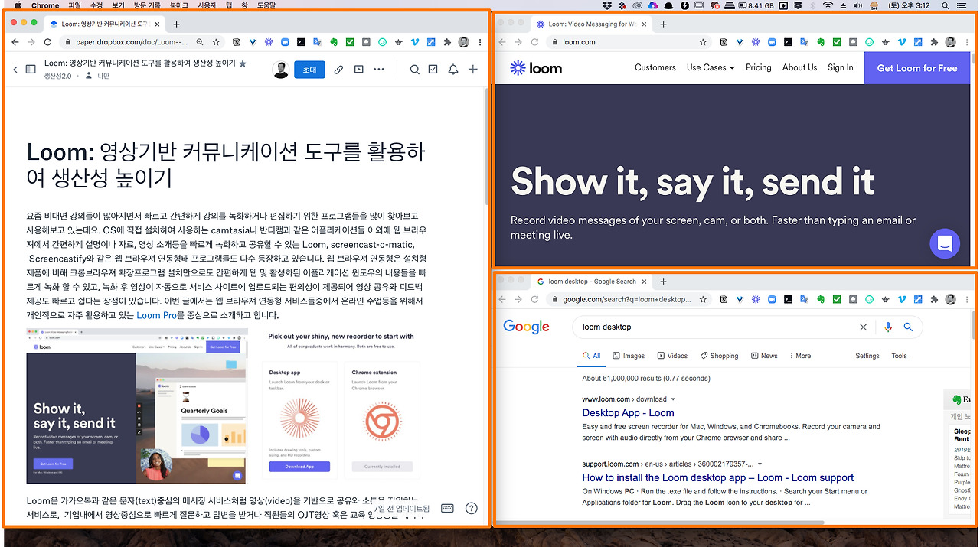Click the copy link icon in Dropbox Paper

tap(338, 70)
